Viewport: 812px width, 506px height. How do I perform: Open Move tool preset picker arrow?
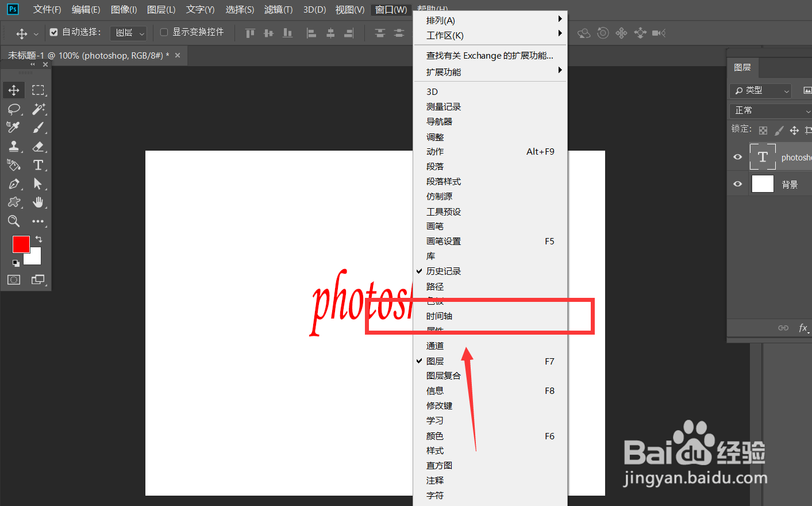(36, 34)
